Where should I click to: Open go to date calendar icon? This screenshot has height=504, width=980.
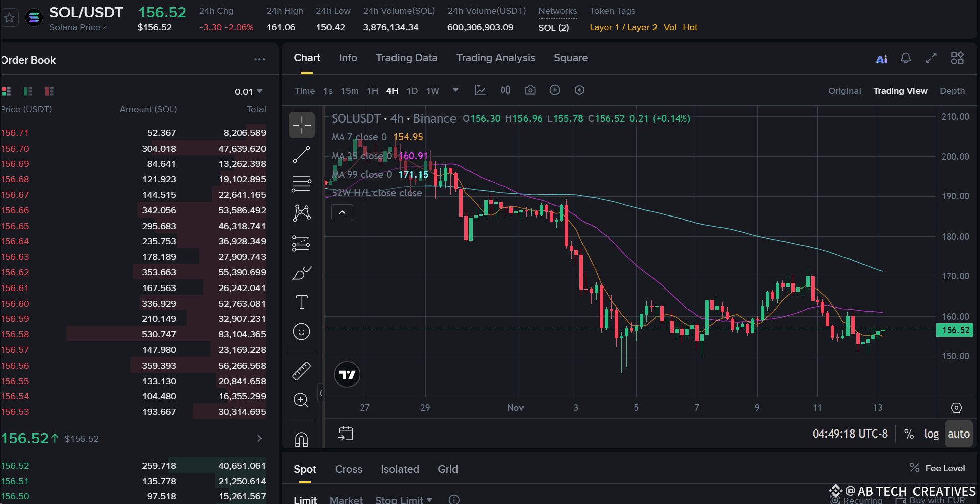pyautogui.click(x=346, y=434)
